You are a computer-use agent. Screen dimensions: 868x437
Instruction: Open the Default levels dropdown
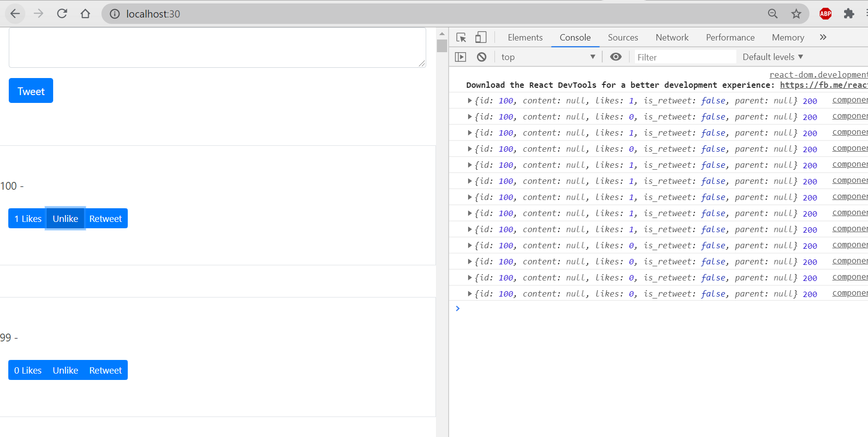(772, 57)
